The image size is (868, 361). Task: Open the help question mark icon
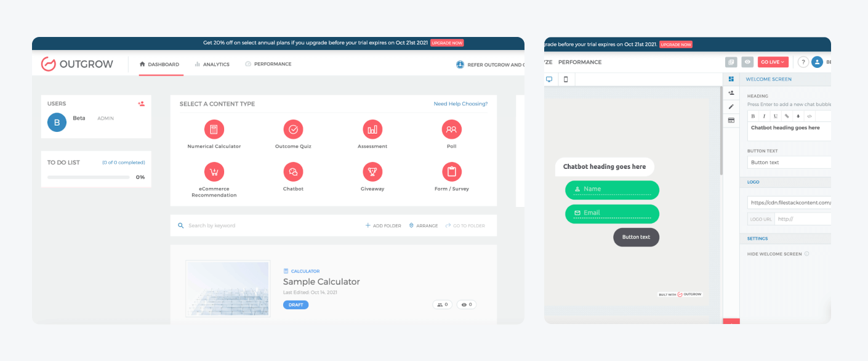[803, 62]
